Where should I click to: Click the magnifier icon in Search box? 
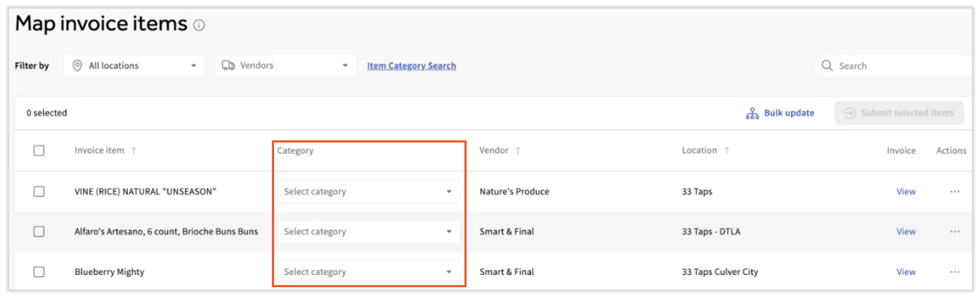click(827, 66)
